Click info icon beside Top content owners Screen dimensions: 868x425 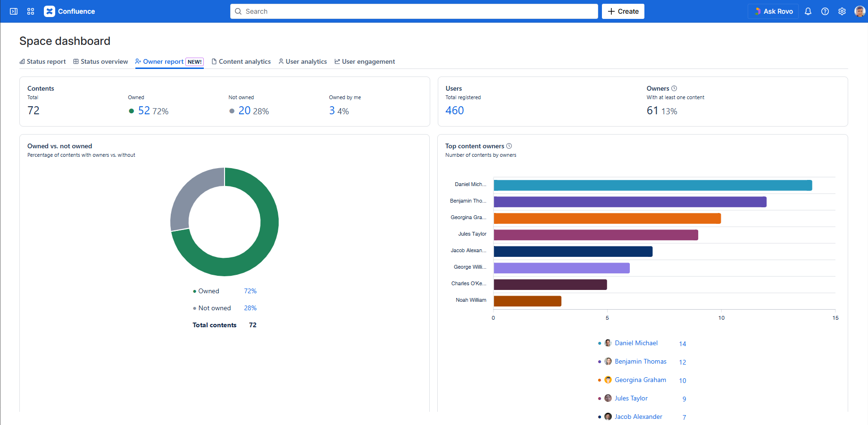point(509,146)
